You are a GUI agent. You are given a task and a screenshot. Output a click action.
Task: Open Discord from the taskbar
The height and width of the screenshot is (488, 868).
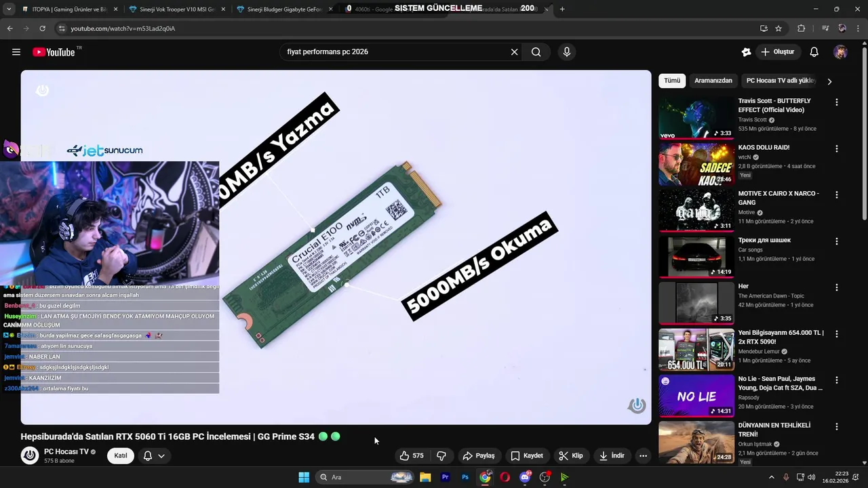525,477
